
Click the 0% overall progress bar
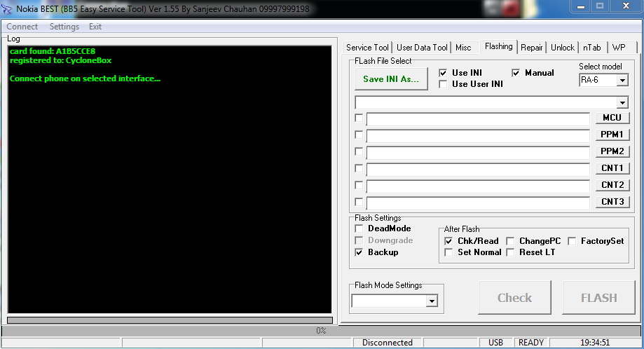tap(321, 331)
